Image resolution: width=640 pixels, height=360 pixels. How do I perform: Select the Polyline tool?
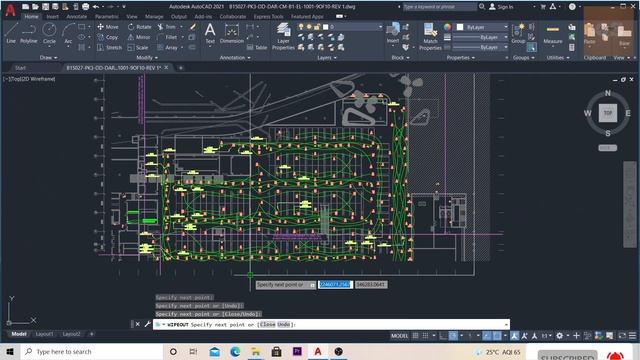[29, 33]
